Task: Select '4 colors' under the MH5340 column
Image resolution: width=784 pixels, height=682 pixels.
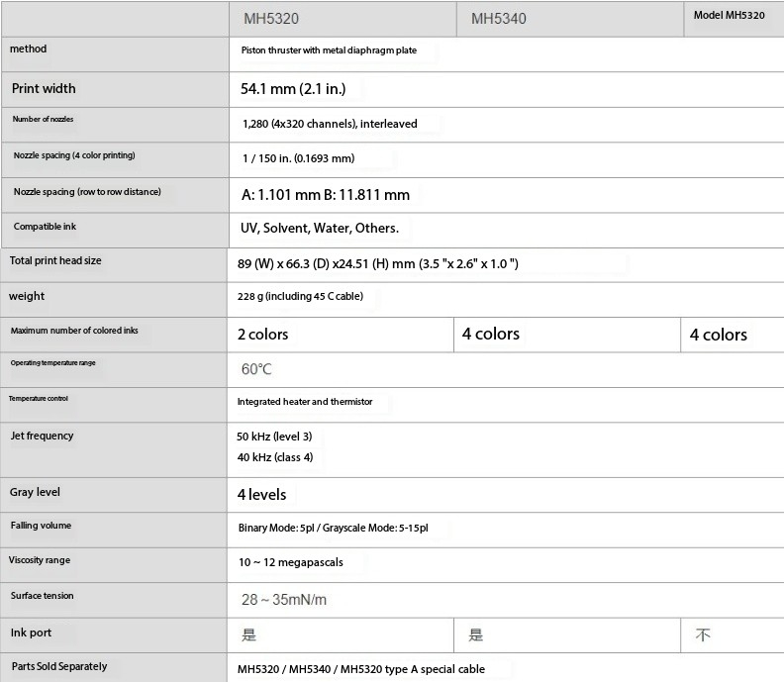Action: point(491,334)
